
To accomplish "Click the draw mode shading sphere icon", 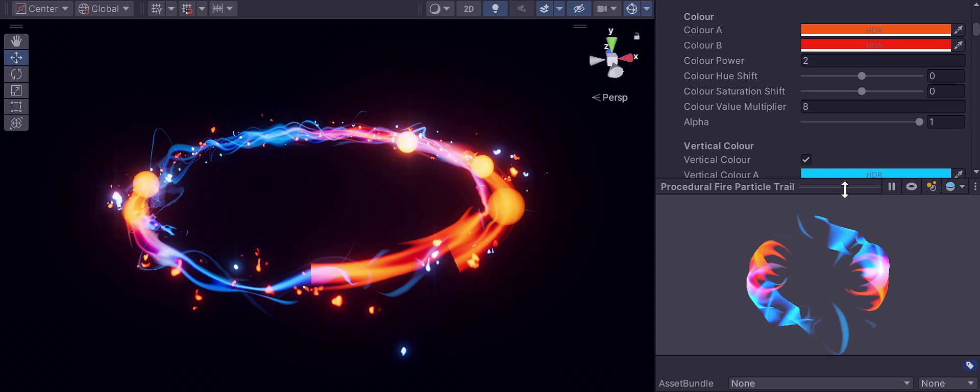I will 435,9.
